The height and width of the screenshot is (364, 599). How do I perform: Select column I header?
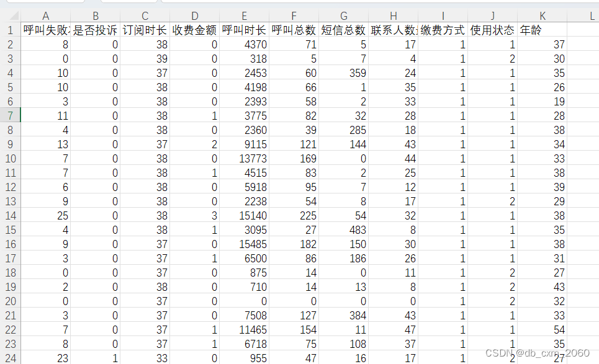pos(443,16)
